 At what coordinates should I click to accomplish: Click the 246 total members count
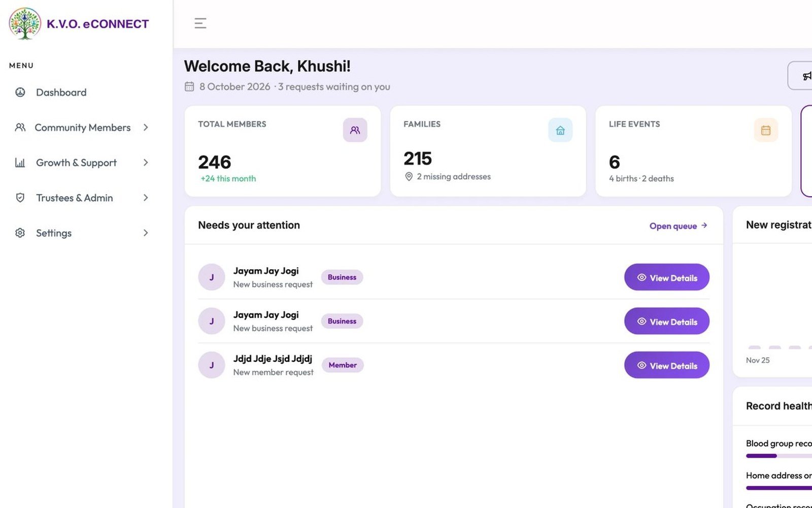click(215, 162)
